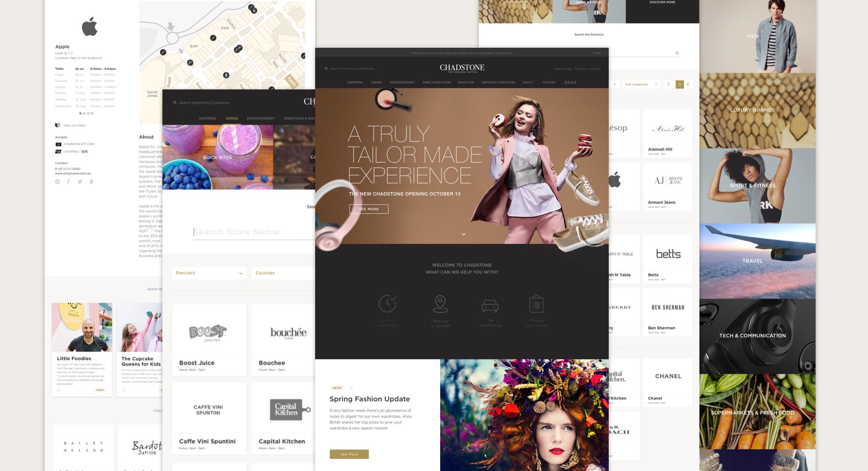Screen dimensions: 868x471
Task: Click the search magnifier in the Search the Directory field
Action: [x=677, y=53]
